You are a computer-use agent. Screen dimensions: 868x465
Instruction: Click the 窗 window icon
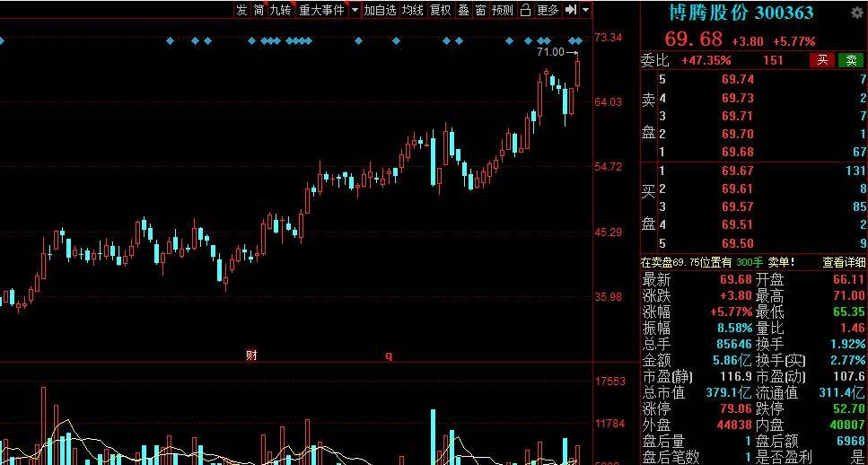pos(480,10)
